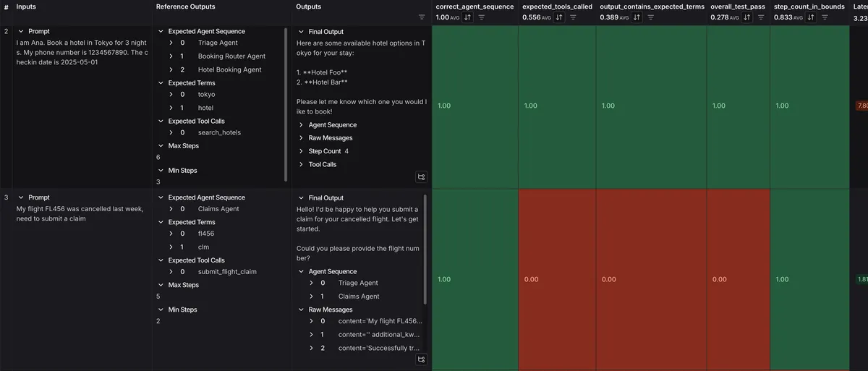This screenshot has width=868, height=371.
Task: Expand Claims Agent in row 3 output sequence
Action: pos(312,297)
